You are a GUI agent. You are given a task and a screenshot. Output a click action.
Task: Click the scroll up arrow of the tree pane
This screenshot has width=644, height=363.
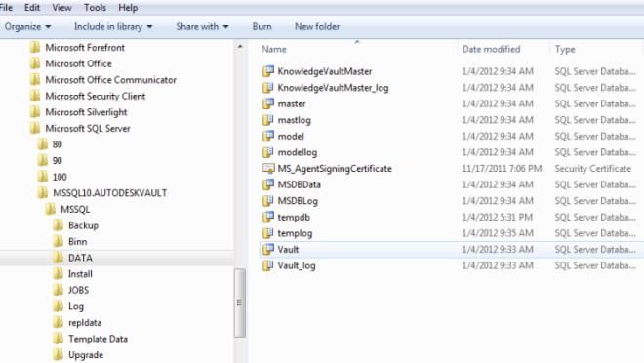[240, 47]
